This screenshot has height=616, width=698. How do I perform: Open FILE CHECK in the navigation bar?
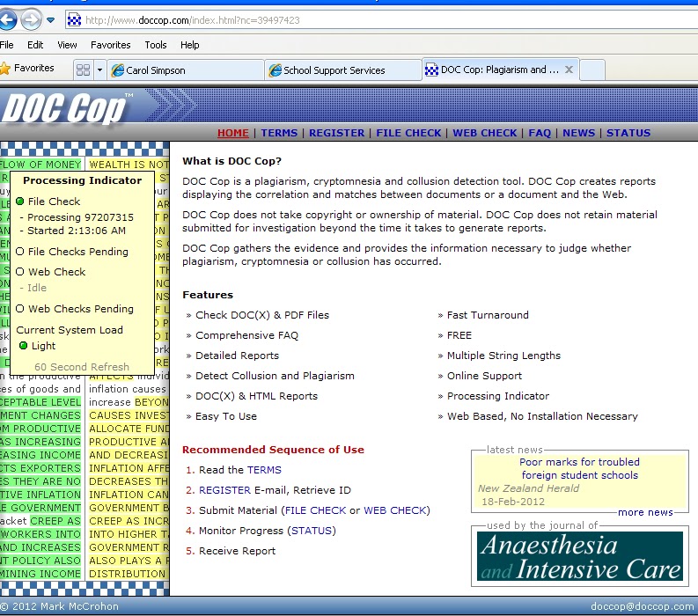point(408,133)
